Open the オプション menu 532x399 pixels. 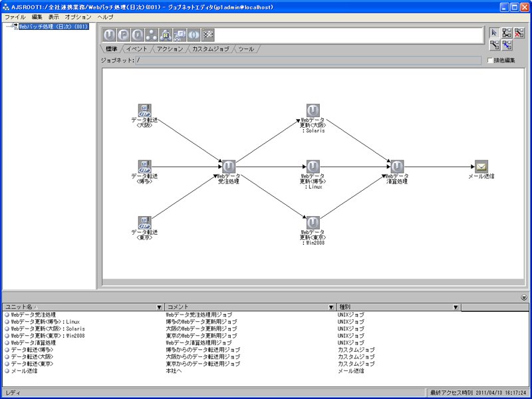click(78, 17)
